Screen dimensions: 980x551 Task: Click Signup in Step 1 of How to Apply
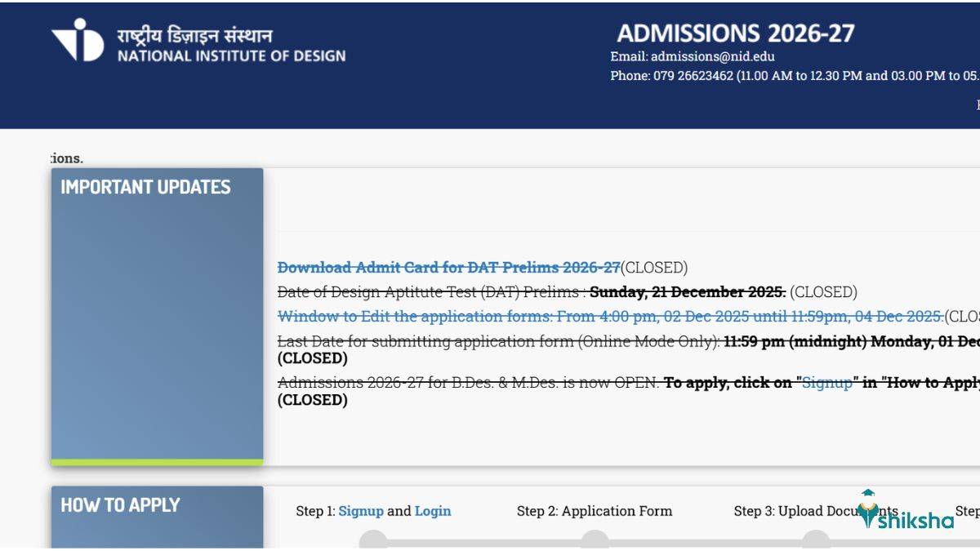point(361,511)
